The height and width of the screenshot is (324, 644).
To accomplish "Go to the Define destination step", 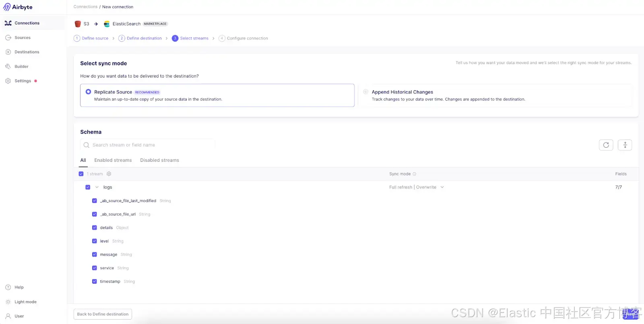I will [x=144, y=38].
